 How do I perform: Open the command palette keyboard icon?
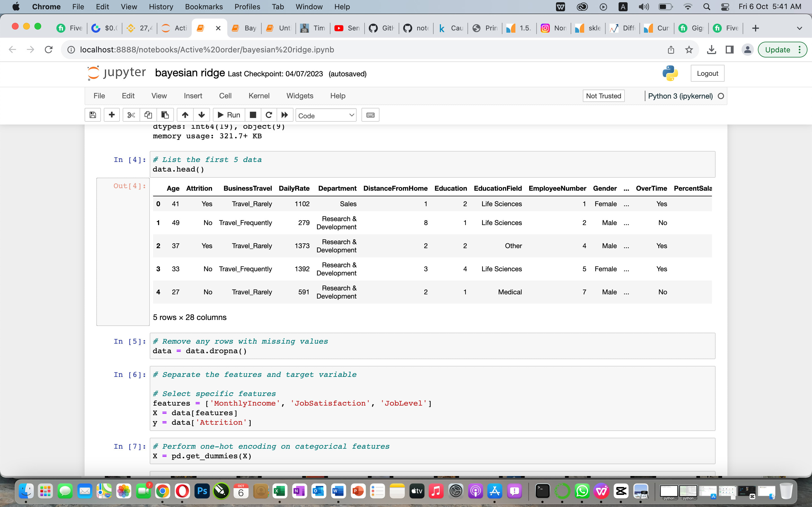[370, 115]
